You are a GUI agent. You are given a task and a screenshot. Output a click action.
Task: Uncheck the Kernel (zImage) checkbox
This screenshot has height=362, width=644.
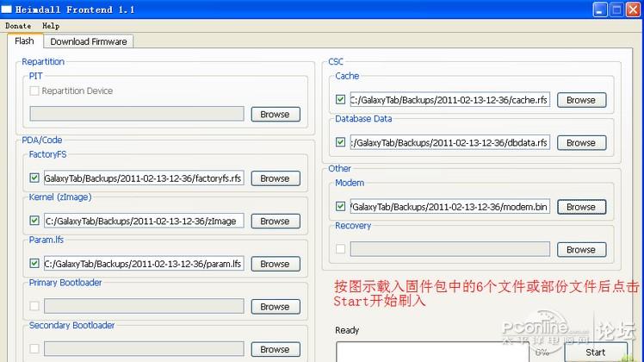[34, 221]
